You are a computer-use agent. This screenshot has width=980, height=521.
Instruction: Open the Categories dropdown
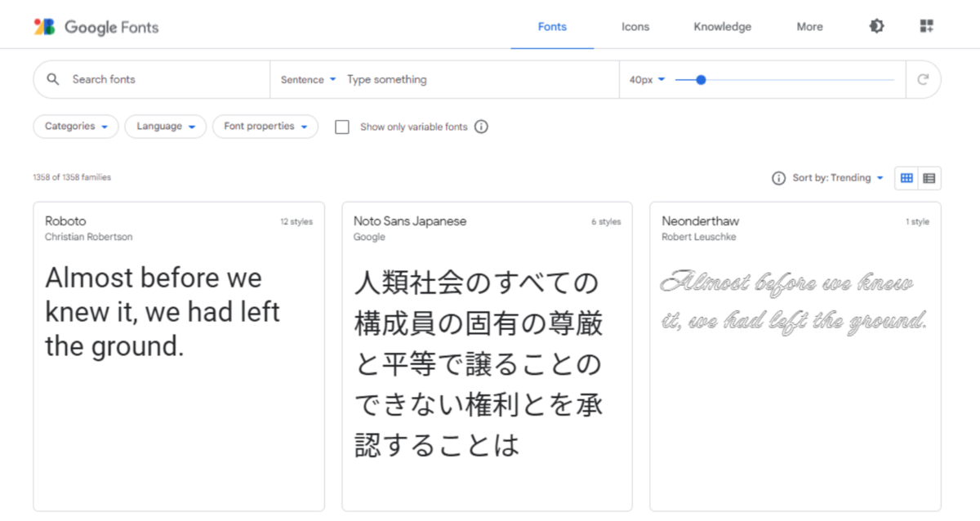(76, 127)
